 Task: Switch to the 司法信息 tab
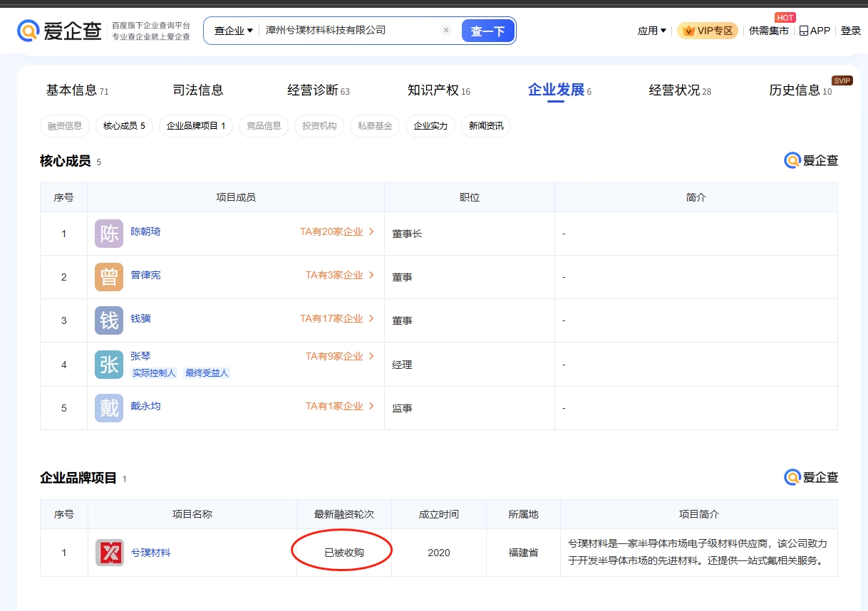pyautogui.click(x=198, y=90)
